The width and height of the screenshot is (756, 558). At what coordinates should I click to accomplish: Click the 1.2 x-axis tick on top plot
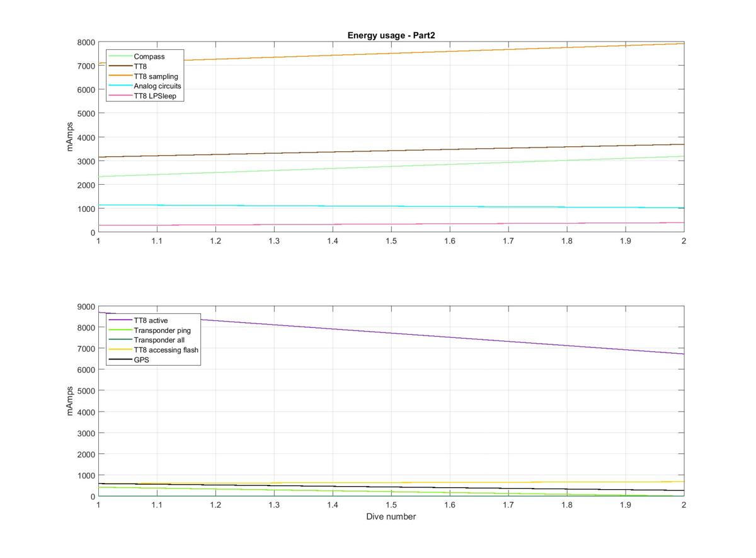(x=215, y=241)
